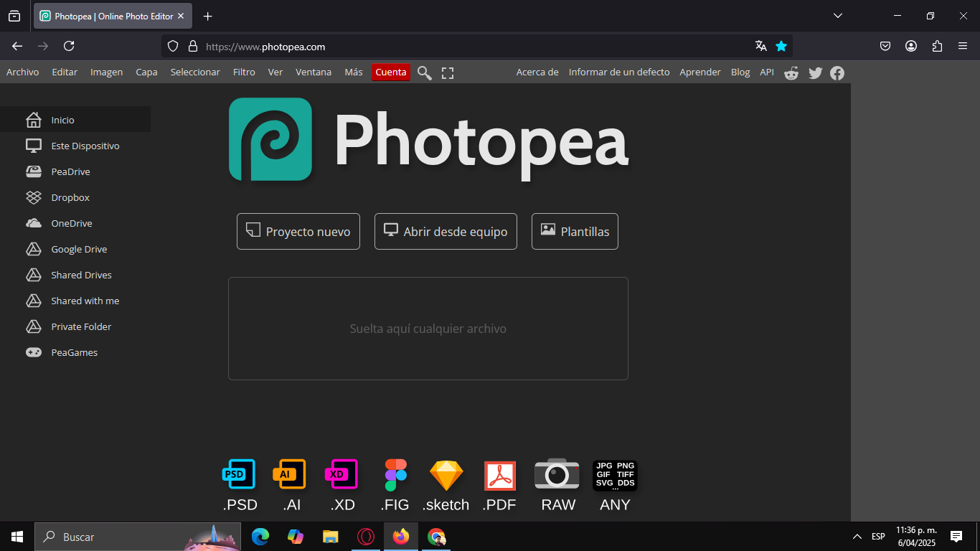Click the Dropbox icon in sidebar
The height and width of the screenshot is (551, 980).
[x=34, y=197]
